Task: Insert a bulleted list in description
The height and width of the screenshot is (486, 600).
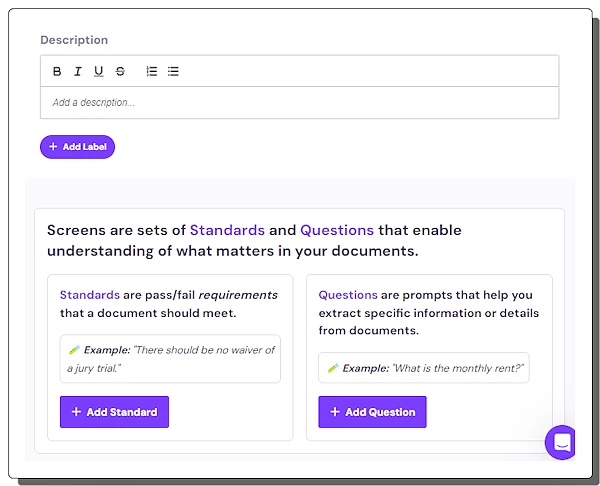Action: 173,71
